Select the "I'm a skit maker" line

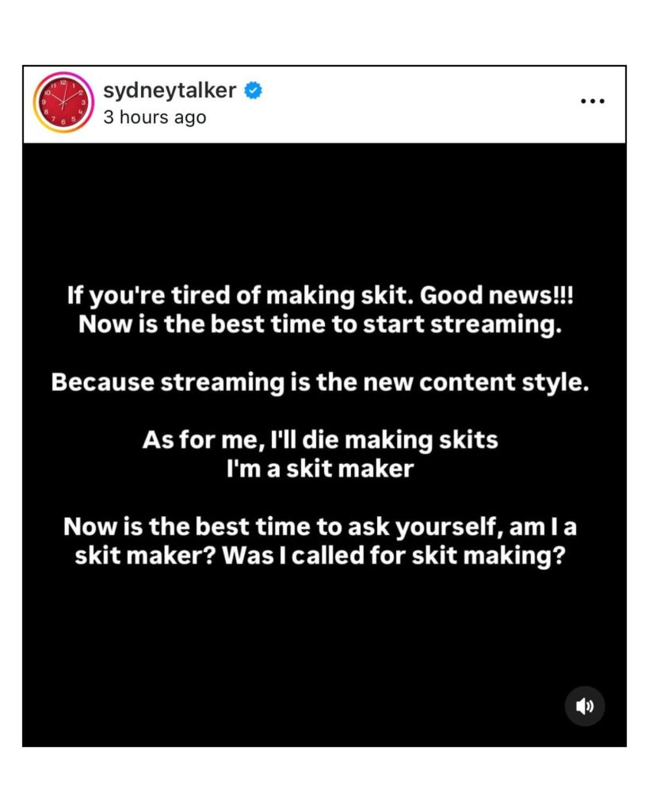(x=320, y=468)
